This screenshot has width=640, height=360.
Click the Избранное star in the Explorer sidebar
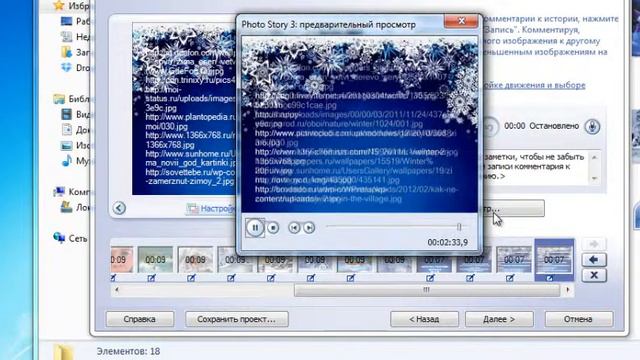tap(59, 5)
